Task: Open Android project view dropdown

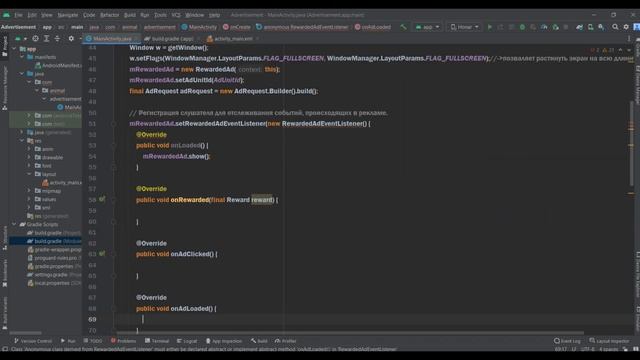Action: (x=20, y=38)
